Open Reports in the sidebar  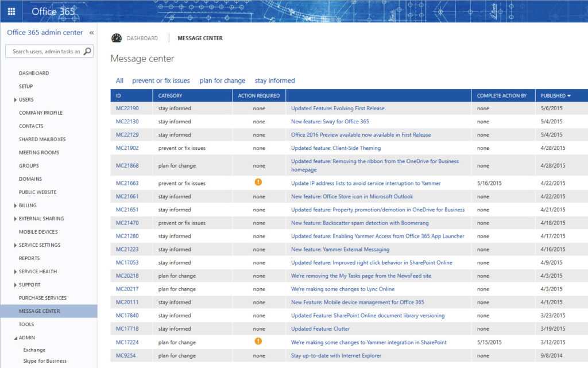coord(29,258)
